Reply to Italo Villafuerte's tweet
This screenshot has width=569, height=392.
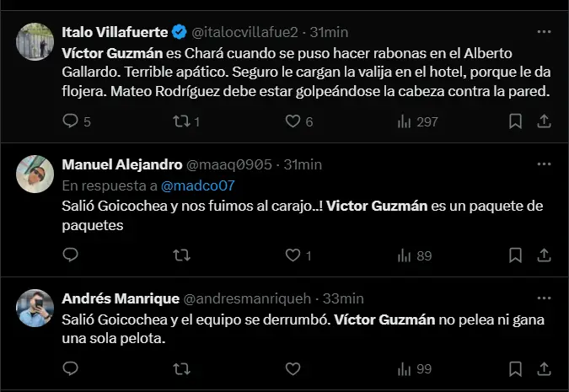(x=71, y=121)
